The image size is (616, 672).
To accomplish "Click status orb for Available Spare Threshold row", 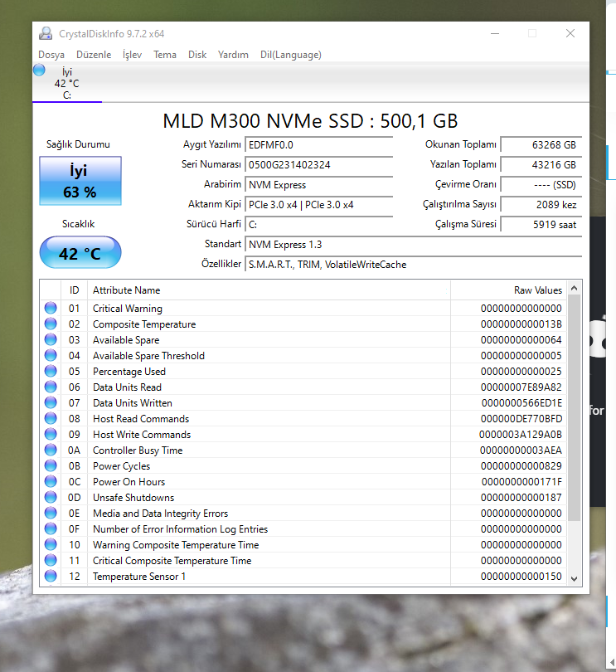I will (x=51, y=355).
